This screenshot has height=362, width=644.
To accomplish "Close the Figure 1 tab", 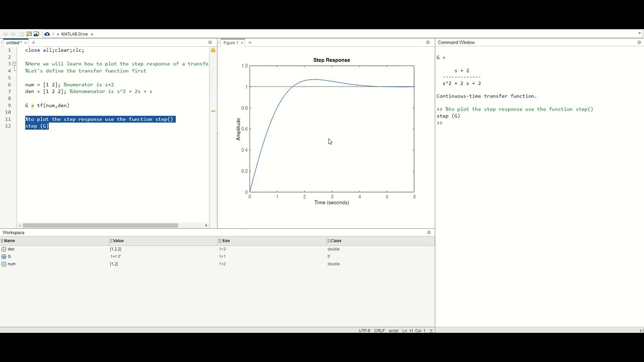I will point(242,43).
